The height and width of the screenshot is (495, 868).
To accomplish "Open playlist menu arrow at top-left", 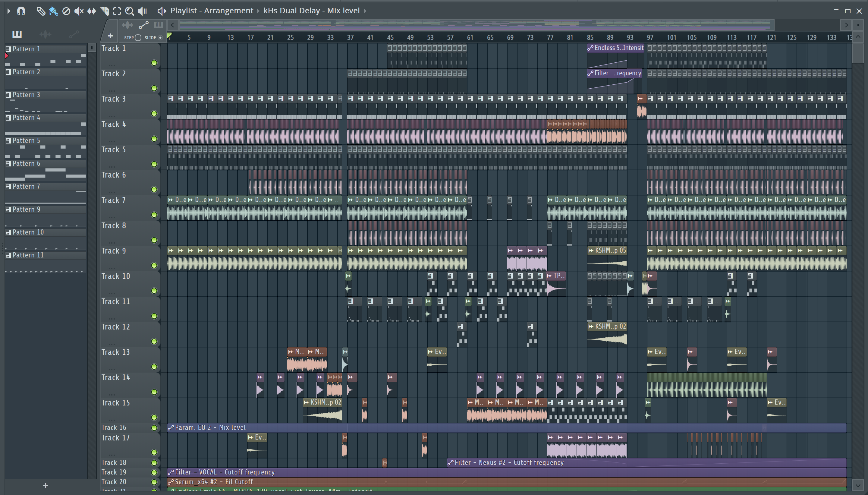I will coord(9,11).
